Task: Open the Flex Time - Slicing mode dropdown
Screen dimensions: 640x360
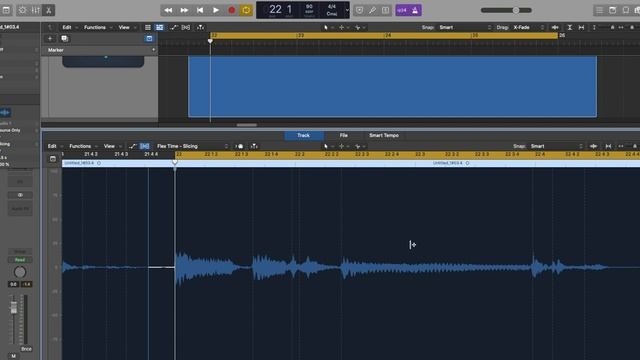Action: (x=192, y=146)
